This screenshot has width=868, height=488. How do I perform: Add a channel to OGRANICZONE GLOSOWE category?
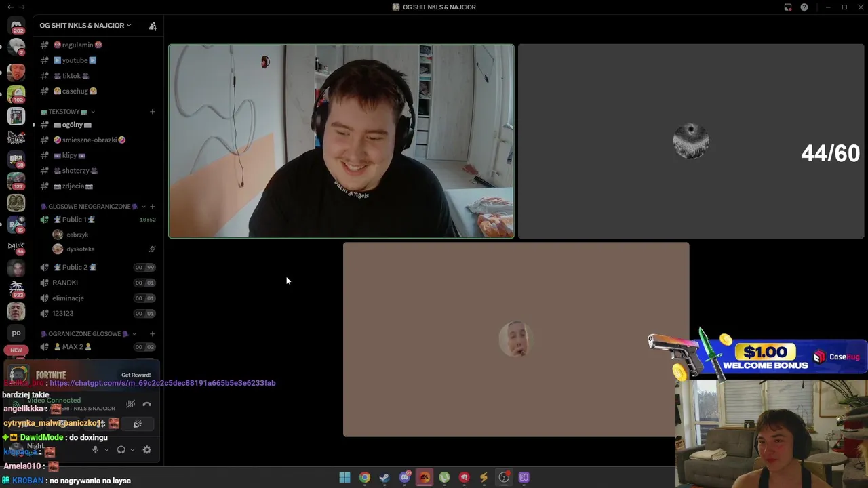pyautogui.click(x=153, y=334)
